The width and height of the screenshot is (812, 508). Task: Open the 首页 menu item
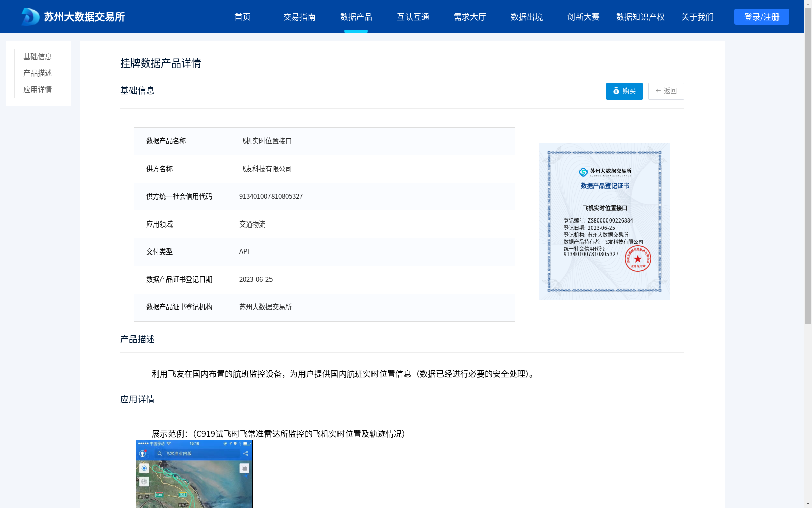(243, 17)
